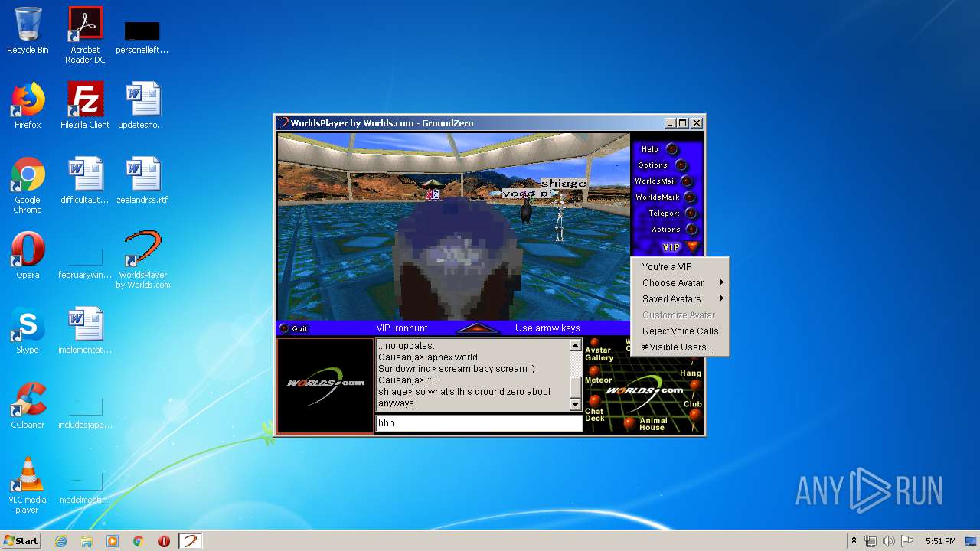980x551 pixels.
Task: Expand the Saved Avatars submenu
Action: coord(680,299)
